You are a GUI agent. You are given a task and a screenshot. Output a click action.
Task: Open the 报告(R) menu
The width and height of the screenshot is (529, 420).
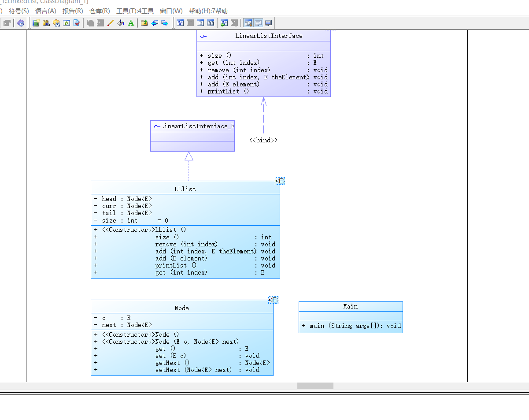[73, 11]
